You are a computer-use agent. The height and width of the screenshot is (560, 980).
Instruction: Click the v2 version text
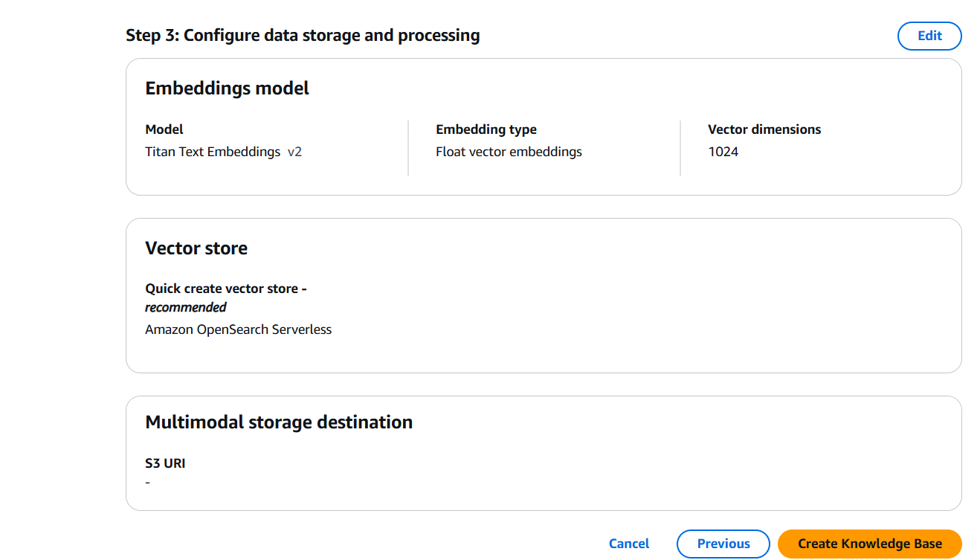[x=294, y=152]
